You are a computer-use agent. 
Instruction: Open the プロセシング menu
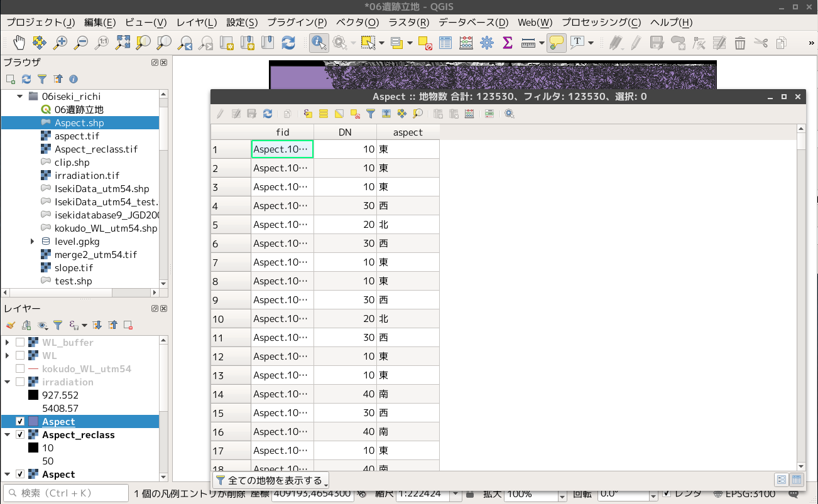coord(601,23)
